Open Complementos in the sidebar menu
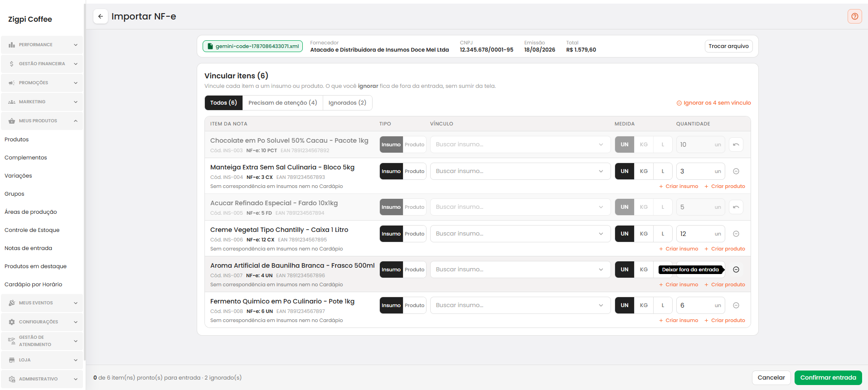868x390 pixels. [26, 158]
